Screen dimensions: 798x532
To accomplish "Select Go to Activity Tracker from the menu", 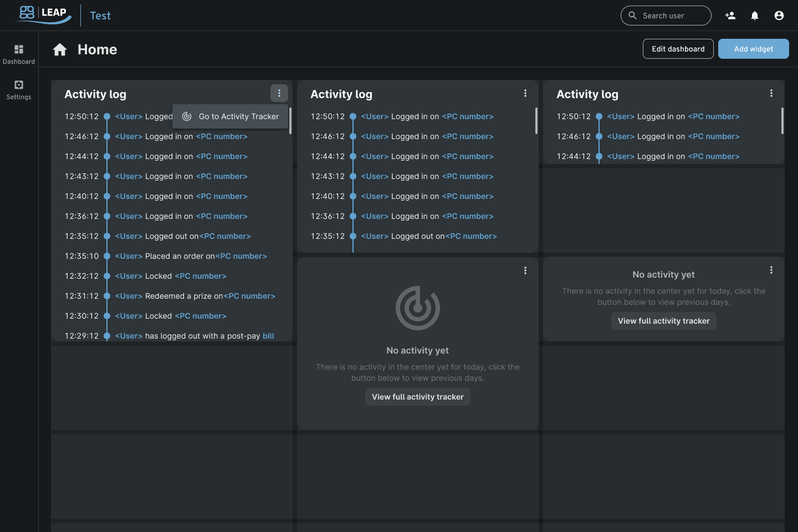I will click(238, 116).
